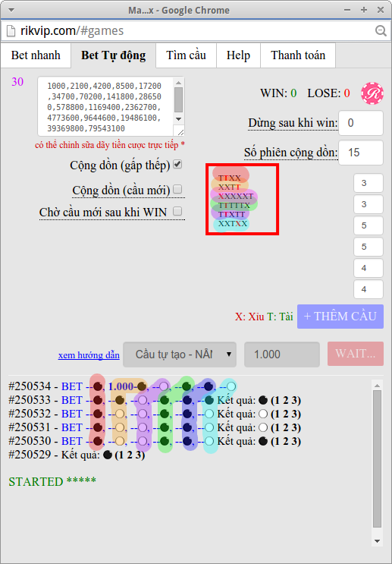The image size is (392, 564).
Task: Switch to the Tìm cầu tab
Action: 186,55
